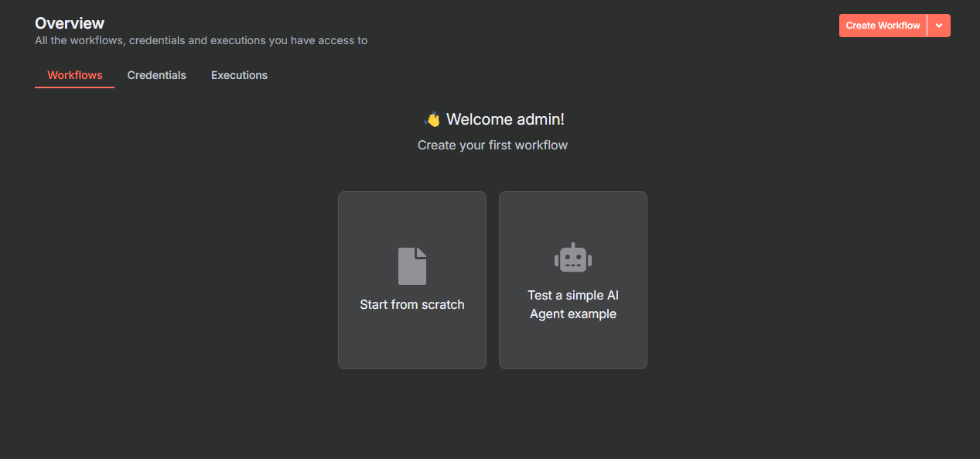Screen dimensions: 980x459
Task: Expand the Create Workflow dropdown arrow
Action: pos(939,26)
